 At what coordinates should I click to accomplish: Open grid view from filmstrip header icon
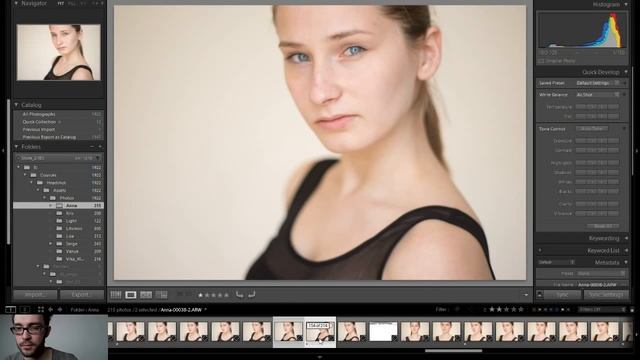(x=41, y=310)
